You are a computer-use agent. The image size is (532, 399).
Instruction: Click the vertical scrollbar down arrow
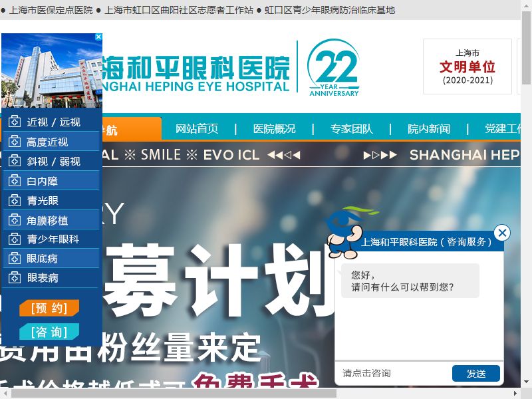(527, 382)
